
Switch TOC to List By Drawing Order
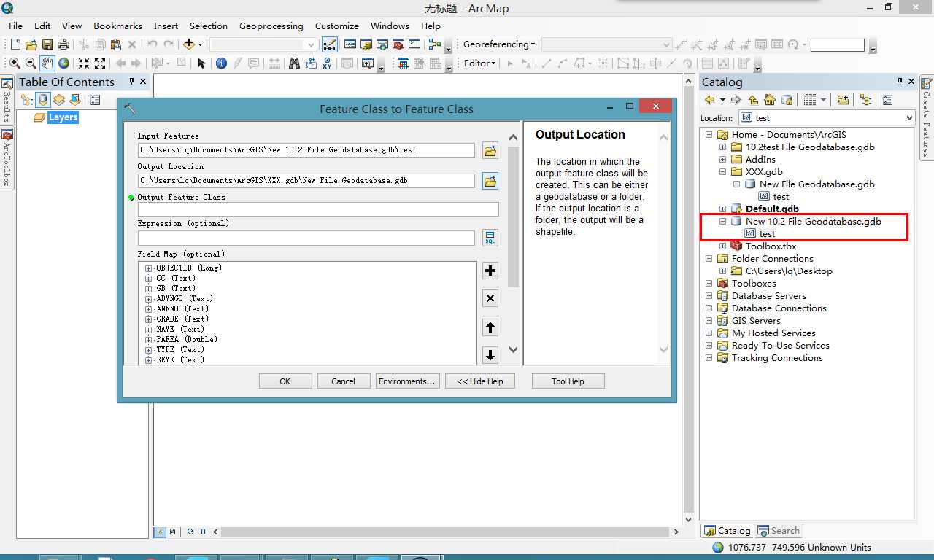point(27,100)
